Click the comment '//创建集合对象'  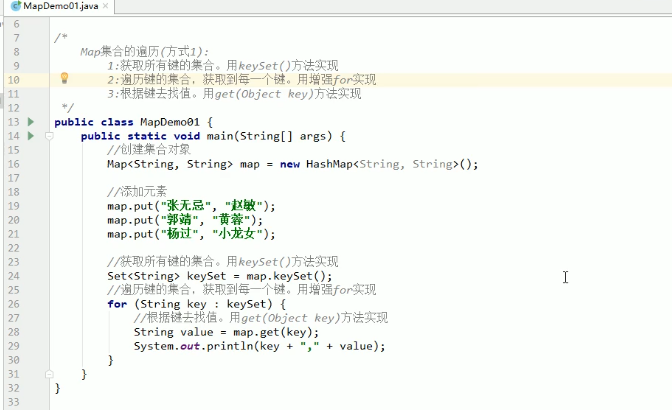(149, 150)
